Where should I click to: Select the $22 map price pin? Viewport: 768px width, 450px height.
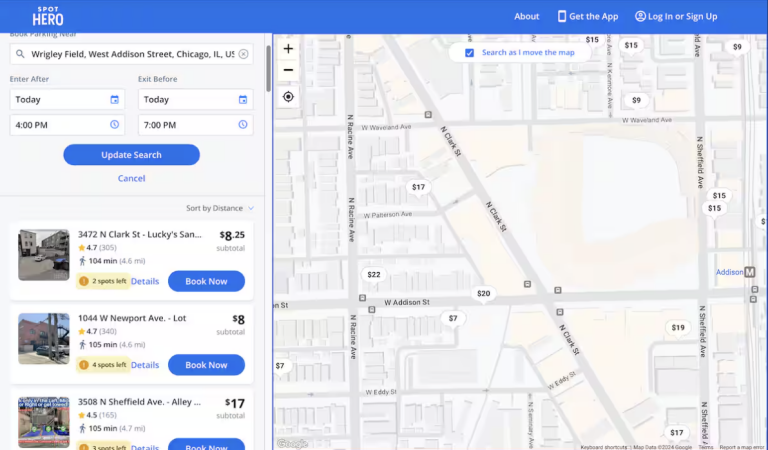coord(374,275)
